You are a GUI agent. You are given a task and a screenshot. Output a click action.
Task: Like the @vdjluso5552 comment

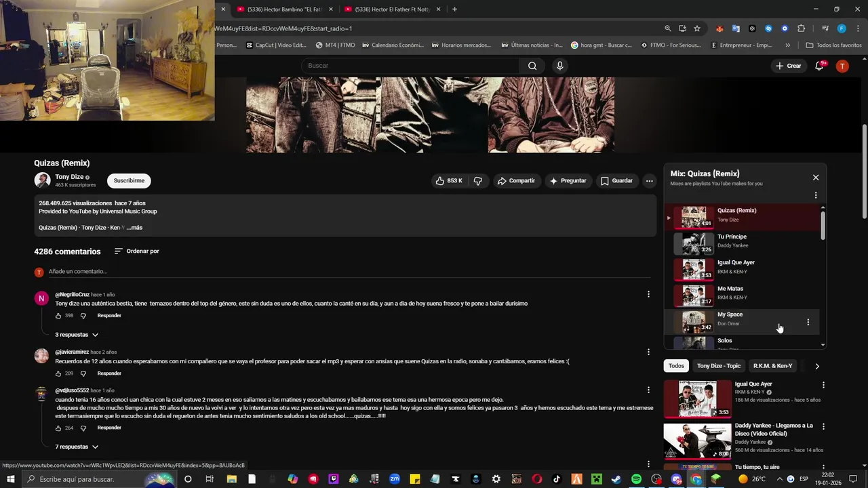coord(58,428)
